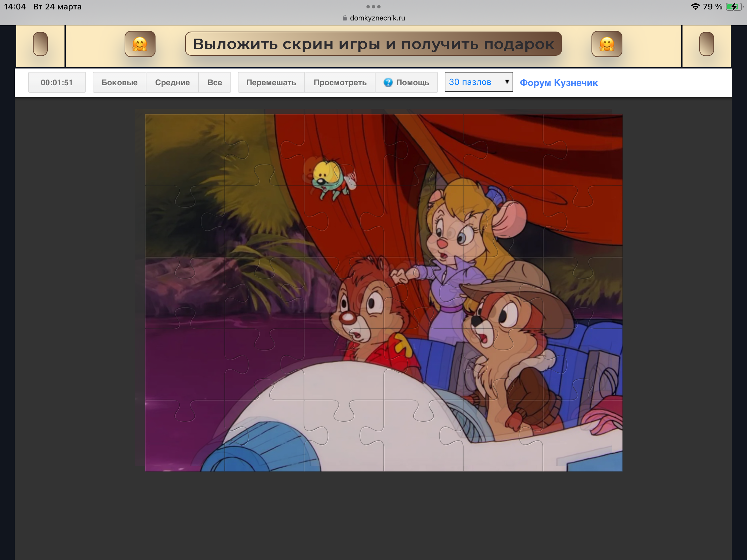Viewport: 747px width, 560px height.
Task: Tap the three-dot multitasking indicator
Action: click(373, 7)
